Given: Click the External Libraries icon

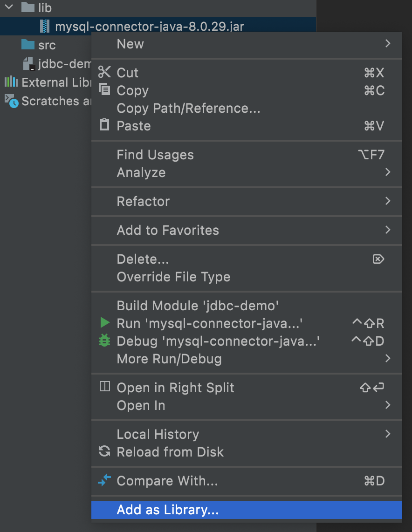Looking at the screenshot, I should [11, 82].
